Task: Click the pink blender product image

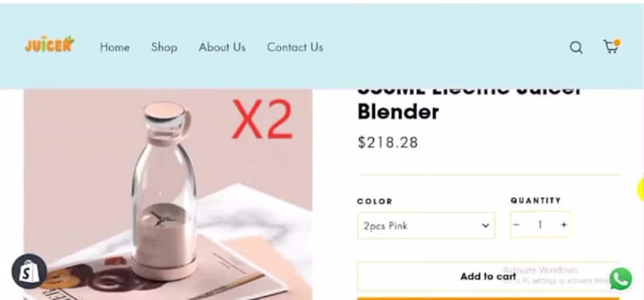Action: pyautogui.click(x=168, y=195)
